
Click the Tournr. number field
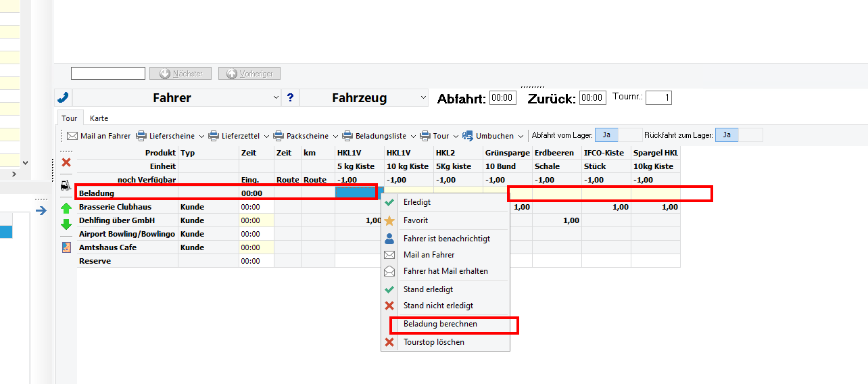[658, 98]
